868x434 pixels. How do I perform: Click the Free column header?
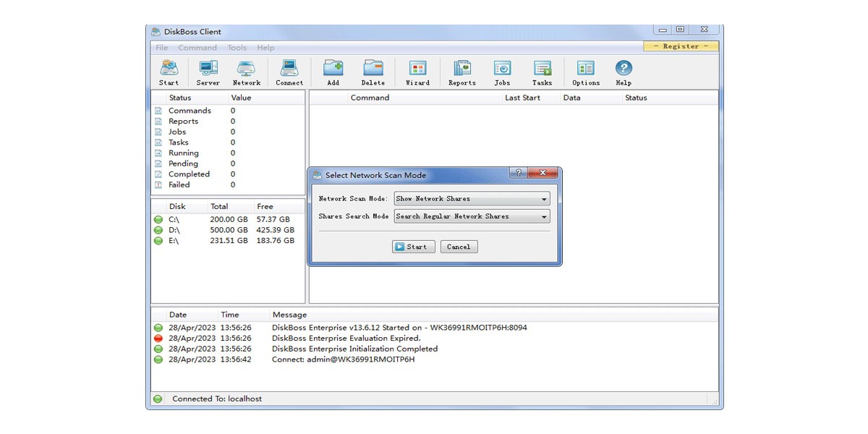pos(265,206)
